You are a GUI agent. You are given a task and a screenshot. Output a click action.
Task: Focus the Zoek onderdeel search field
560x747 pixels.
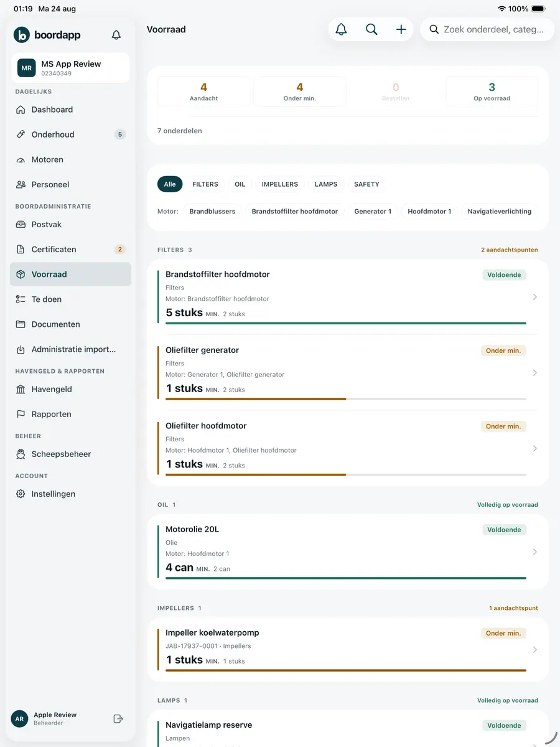tap(487, 29)
